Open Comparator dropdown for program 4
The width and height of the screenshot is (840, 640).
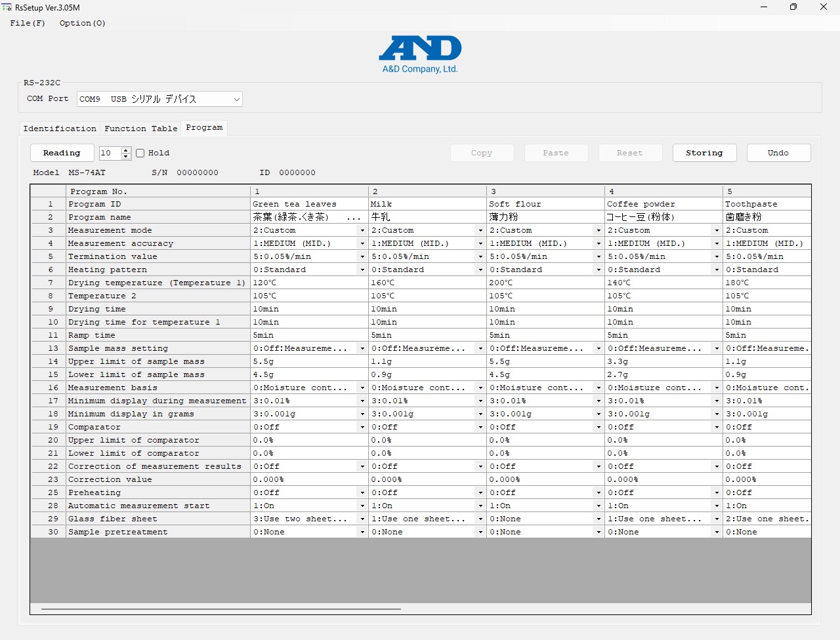[x=717, y=428]
